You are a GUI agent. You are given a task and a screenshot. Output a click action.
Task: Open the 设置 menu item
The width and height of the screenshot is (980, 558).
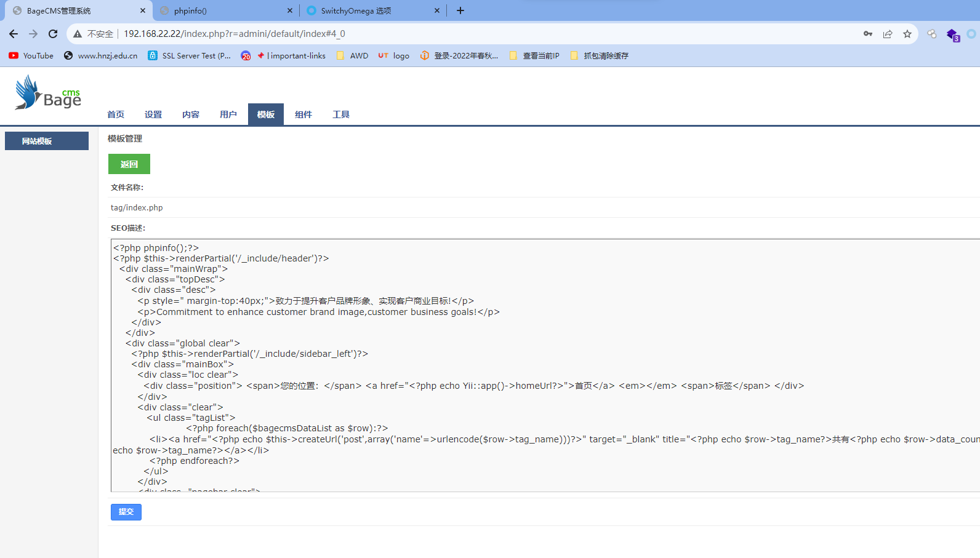(x=153, y=114)
